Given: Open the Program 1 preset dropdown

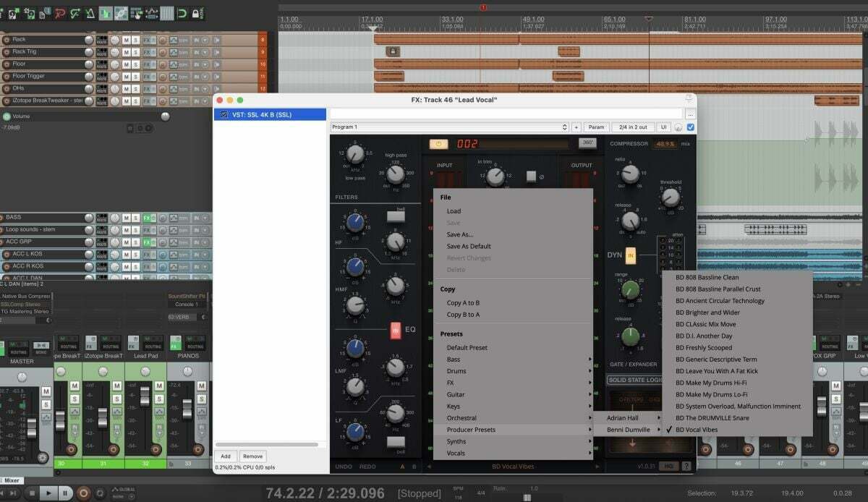Looking at the screenshot, I should [448, 127].
